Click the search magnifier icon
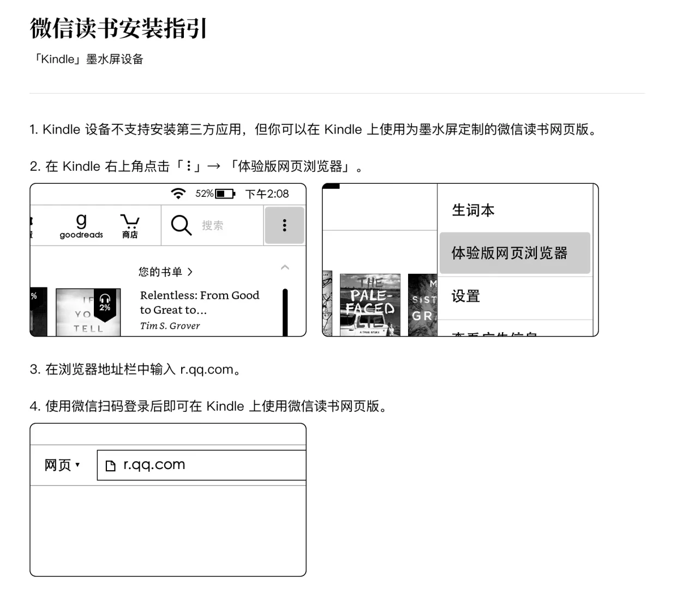This screenshot has height=589, width=700. pos(181,225)
